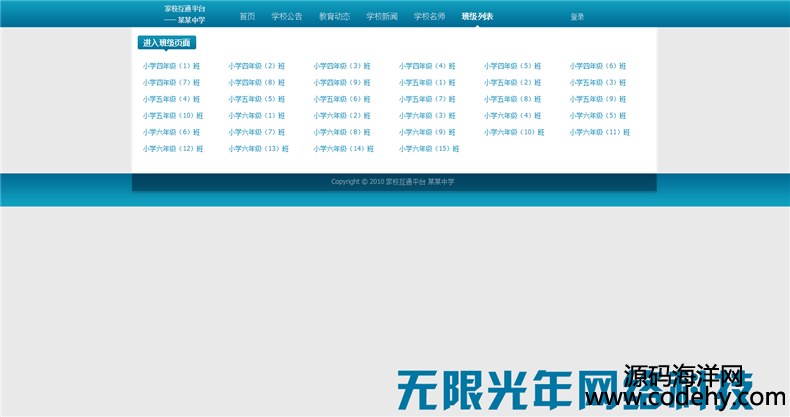Open the 首页 home menu item
This screenshot has height=417, width=790.
[x=247, y=17]
